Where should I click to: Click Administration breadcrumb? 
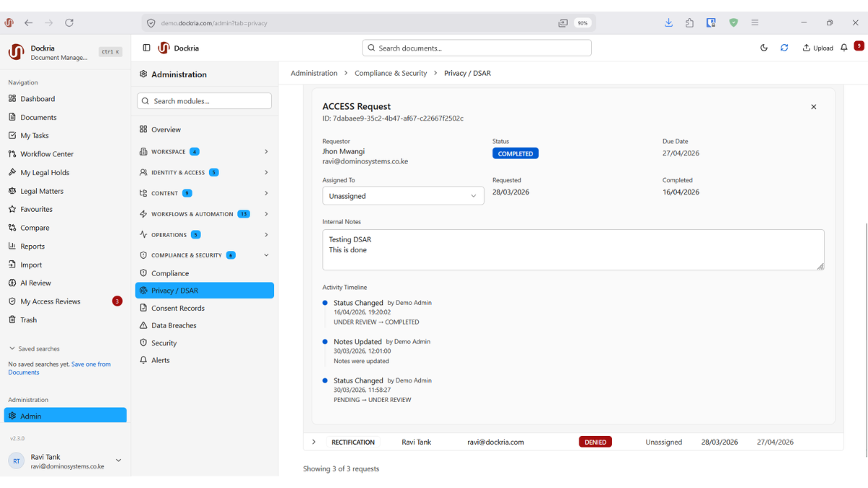(314, 73)
